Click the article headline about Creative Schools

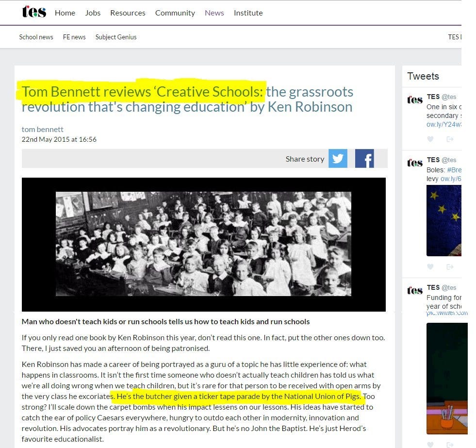187,100
